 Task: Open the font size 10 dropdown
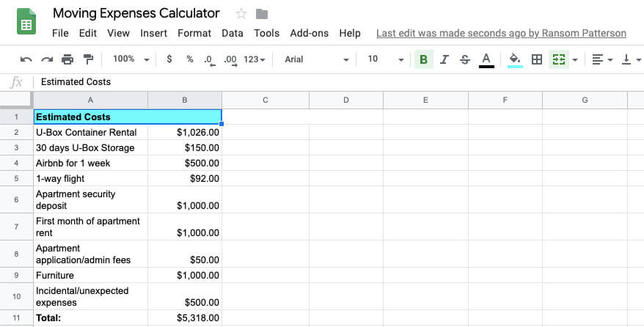click(385, 60)
